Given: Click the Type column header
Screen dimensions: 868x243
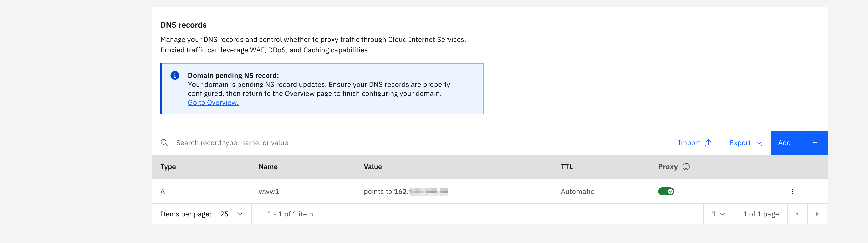Looking at the screenshot, I should (168, 167).
